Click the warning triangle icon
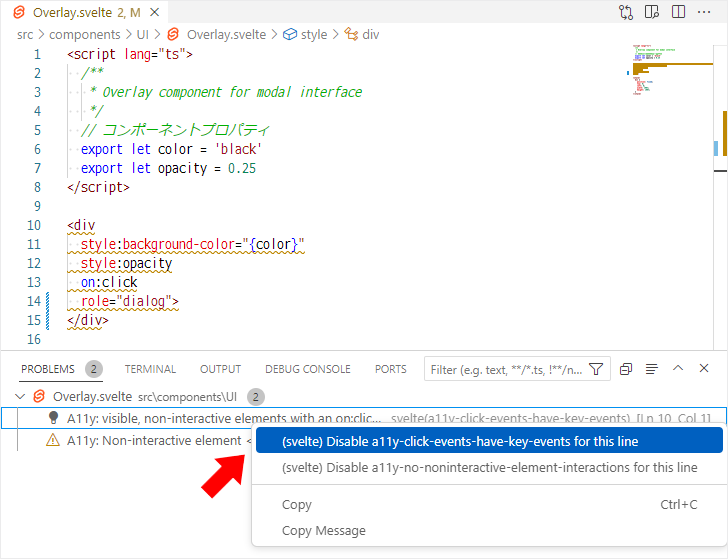728x559 pixels. (x=53, y=440)
